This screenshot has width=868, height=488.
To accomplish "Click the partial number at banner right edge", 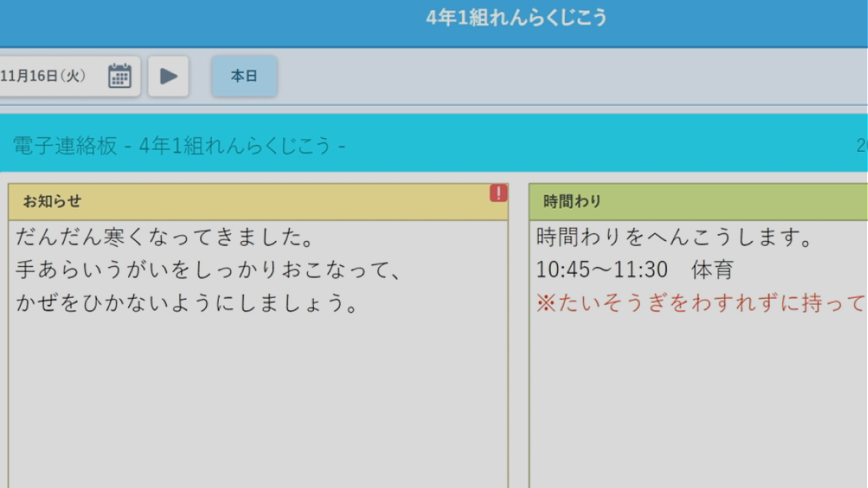I will [861, 145].
